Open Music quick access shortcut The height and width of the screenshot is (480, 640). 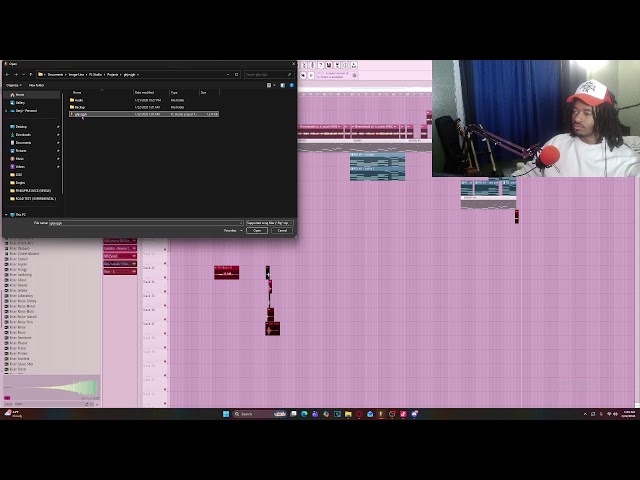click(x=20, y=159)
